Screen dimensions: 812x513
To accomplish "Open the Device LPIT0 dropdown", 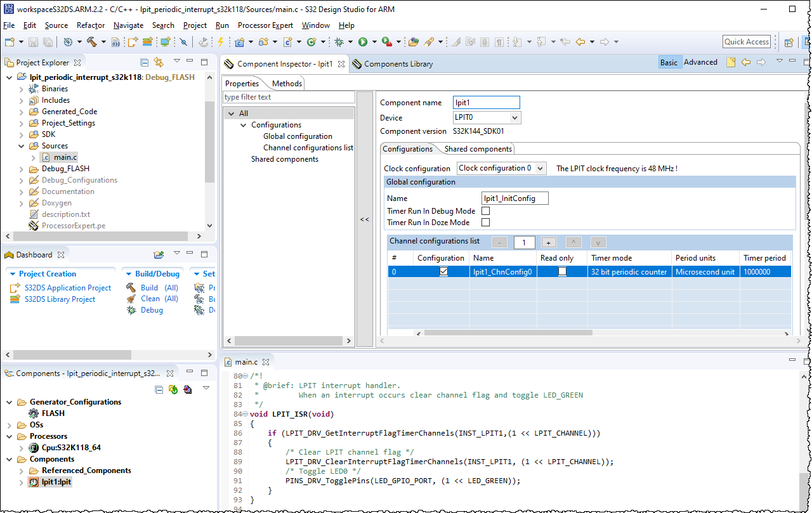I will pyautogui.click(x=514, y=117).
